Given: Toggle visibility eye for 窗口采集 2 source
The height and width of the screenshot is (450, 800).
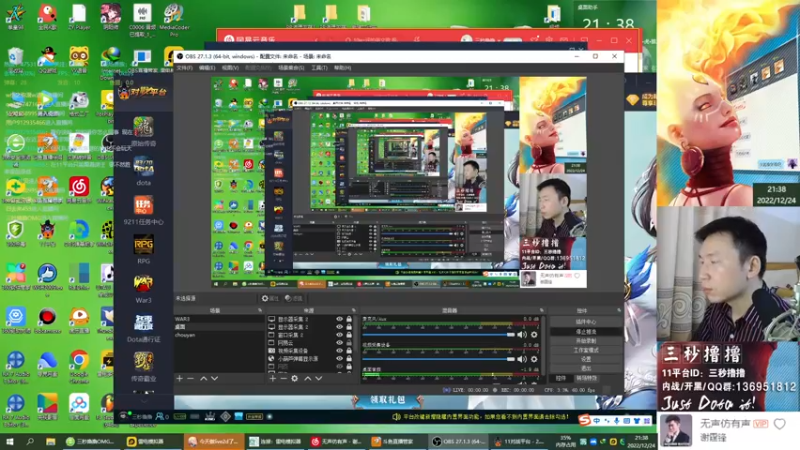Looking at the screenshot, I should coord(339,335).
